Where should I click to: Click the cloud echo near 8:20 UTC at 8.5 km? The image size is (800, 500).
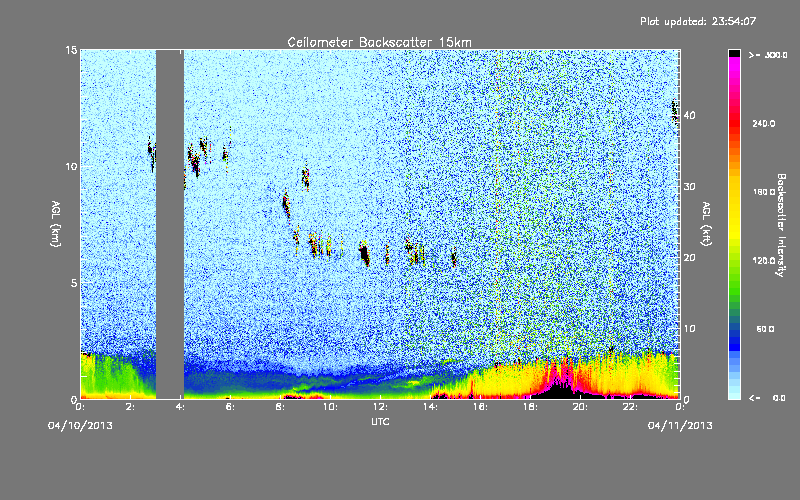[286, 203]
